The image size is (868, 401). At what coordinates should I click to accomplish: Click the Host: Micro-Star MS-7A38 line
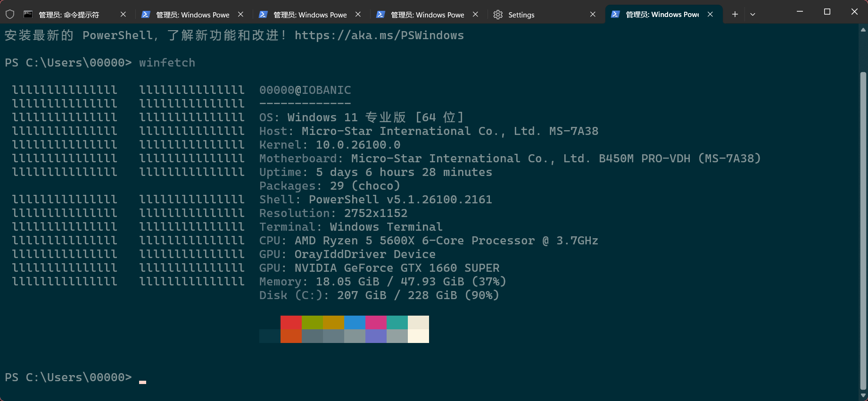click(429, 131)
